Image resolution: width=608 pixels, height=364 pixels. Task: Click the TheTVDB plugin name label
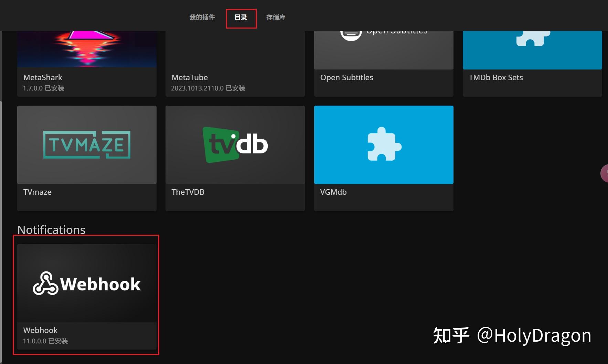click(188, 192)
